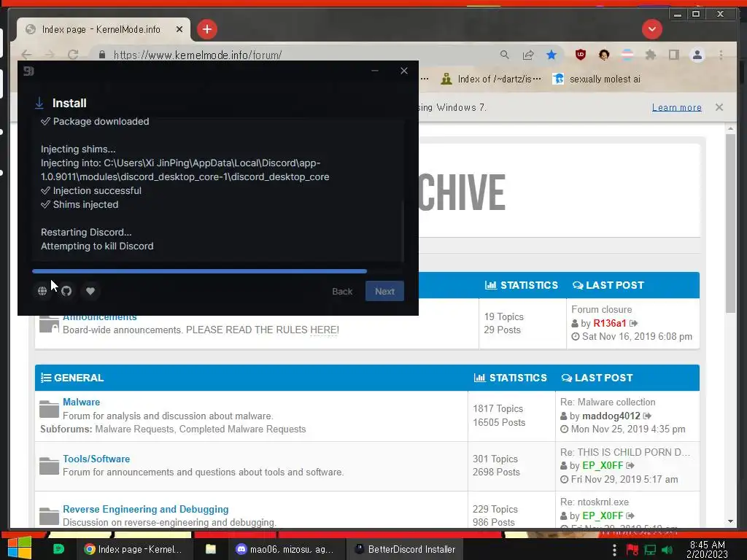Open the Windows Start button
Viewport: 747px width, 560px height.
tap(20, 548)
